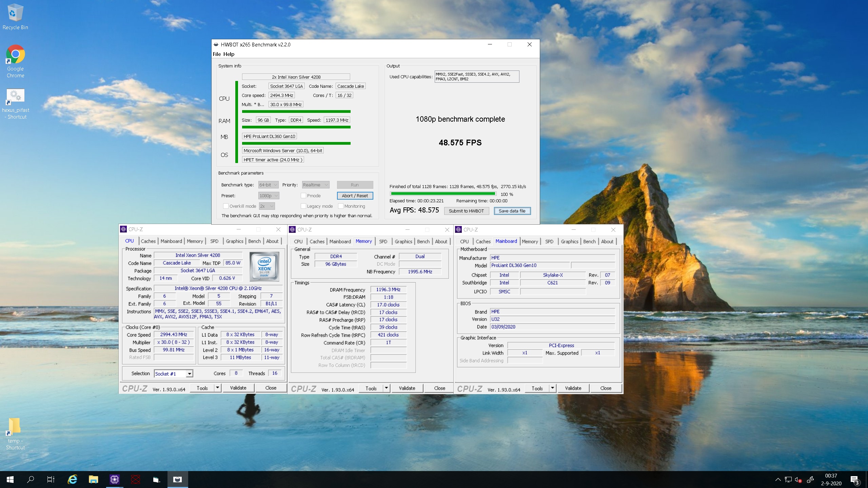Click the RAM green status bar
Viewport: 868px width, 488px height.
pos(296,127)
